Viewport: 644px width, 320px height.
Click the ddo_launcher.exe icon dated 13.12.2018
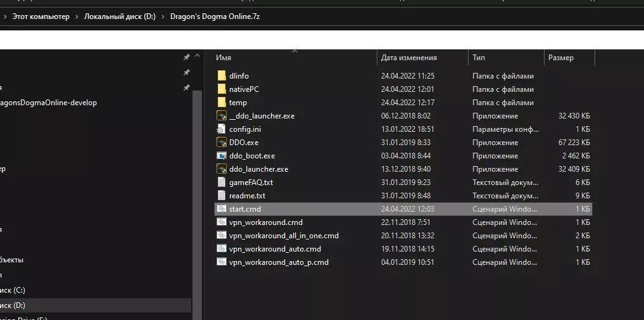coord(222,169)
